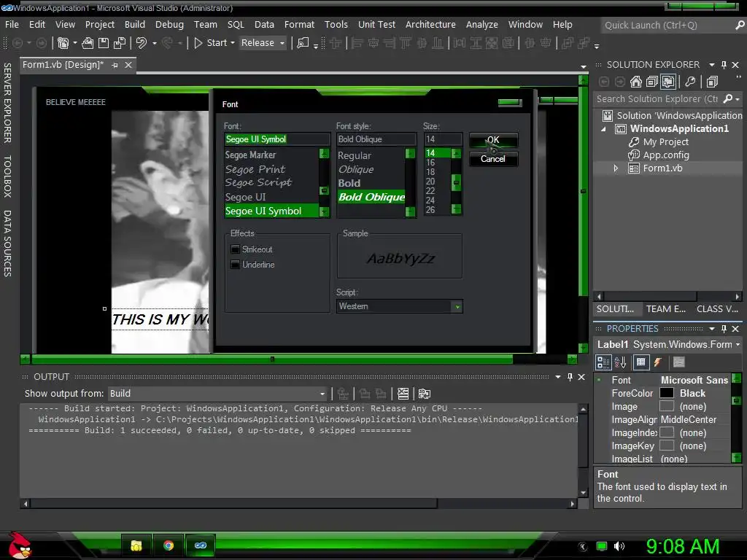Click the Open File toolbar icon
The height and width of the screenshot is (560, 747).
pyautogui.click(x=88, y=43)
